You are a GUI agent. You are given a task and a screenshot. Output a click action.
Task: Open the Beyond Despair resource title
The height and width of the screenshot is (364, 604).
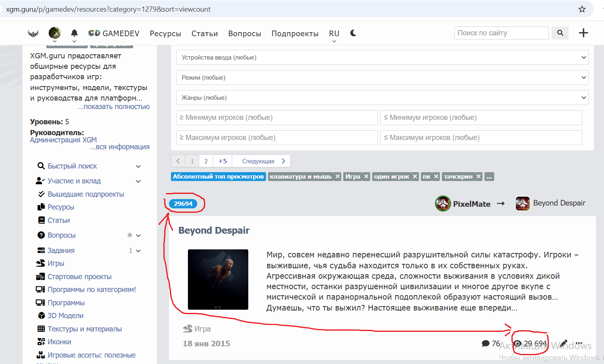coord(214,230)
